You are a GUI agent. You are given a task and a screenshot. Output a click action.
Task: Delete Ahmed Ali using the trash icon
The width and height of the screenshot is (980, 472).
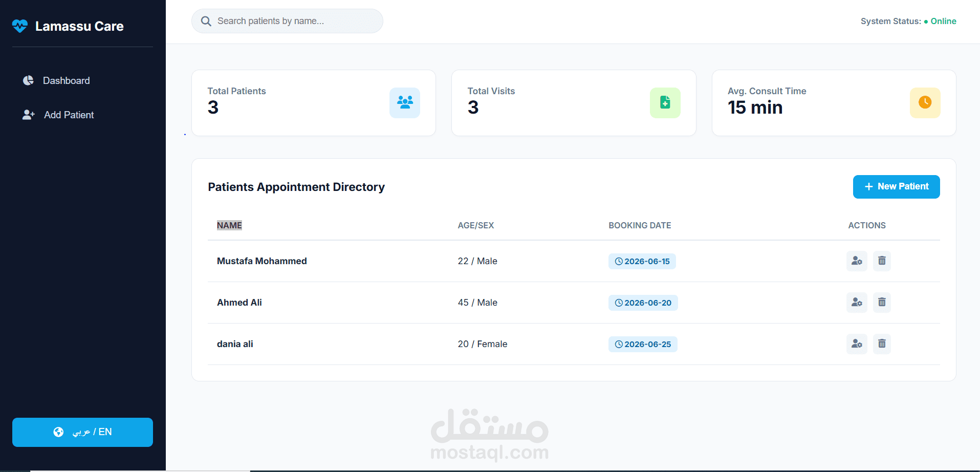tap(882, 303)
